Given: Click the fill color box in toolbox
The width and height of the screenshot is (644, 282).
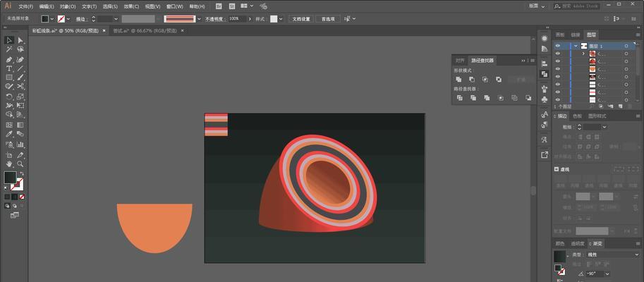Looking at the screenshot, I should (11, 178).
